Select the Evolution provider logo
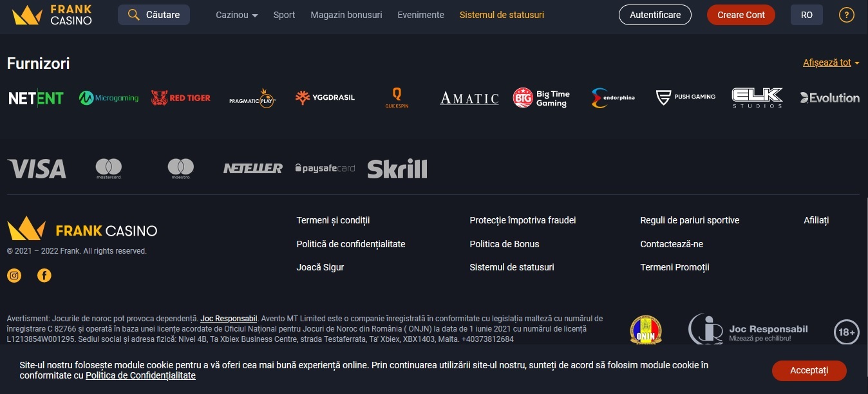Viewport: 868px width, 394px height. point(829,98)
